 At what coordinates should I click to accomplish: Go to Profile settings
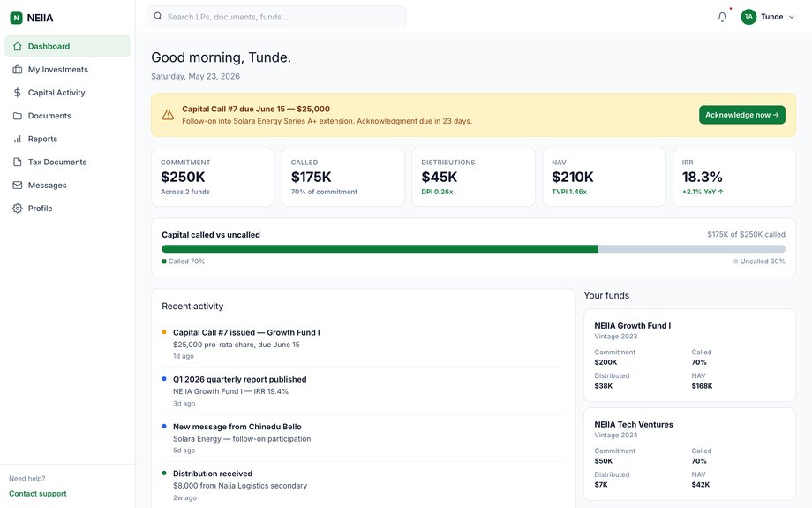click(67, 209)
